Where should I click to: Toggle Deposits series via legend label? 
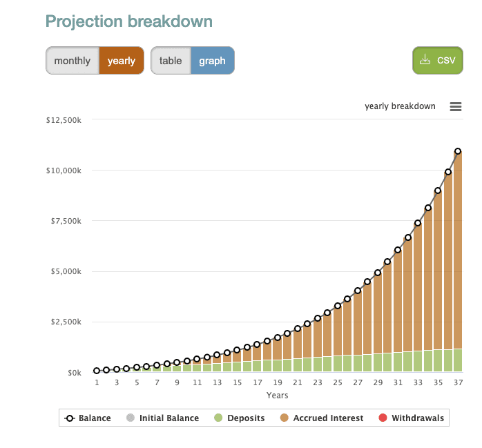tap(246, 418)
